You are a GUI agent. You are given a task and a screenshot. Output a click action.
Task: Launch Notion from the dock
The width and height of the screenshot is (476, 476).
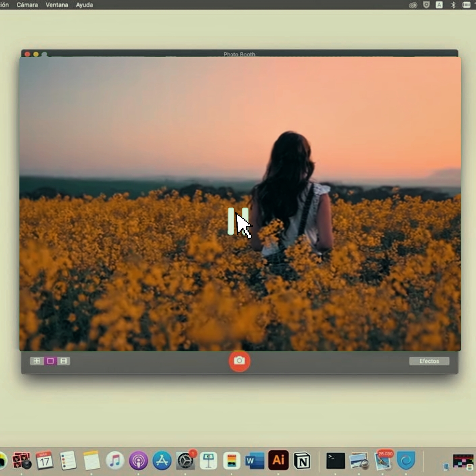[x=302, y=461]
